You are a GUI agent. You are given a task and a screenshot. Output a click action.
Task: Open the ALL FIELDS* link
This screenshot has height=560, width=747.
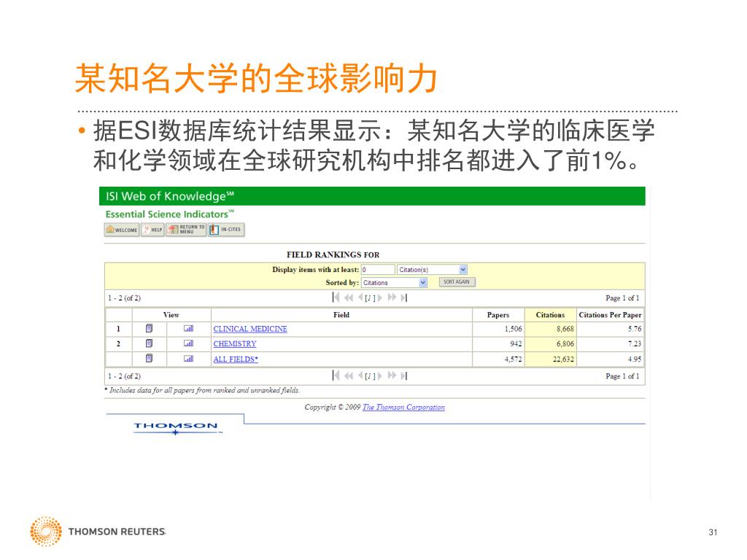236,359
